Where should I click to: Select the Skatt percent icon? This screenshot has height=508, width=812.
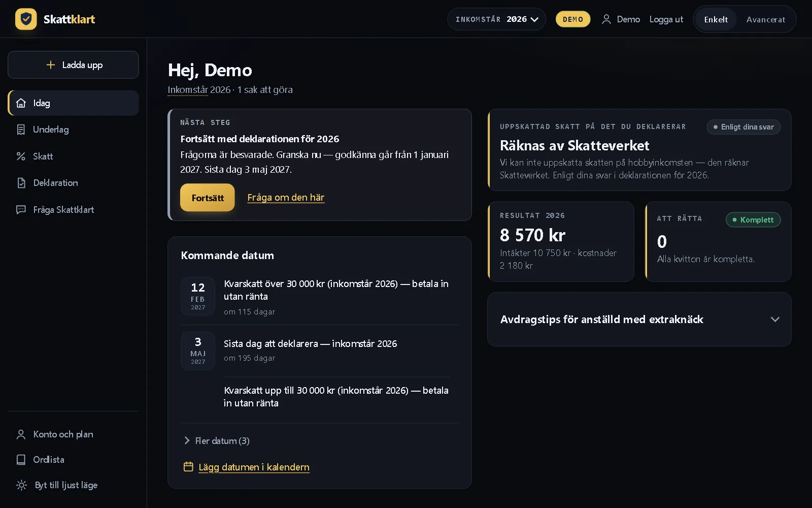coord(21,156)
